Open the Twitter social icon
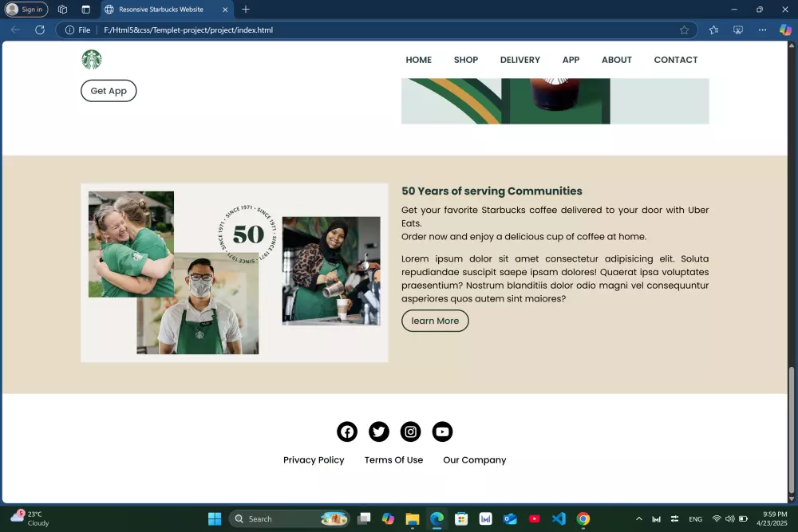Viewport: 798px width, 532px height. pyautogui.click(x=378, y=432)
